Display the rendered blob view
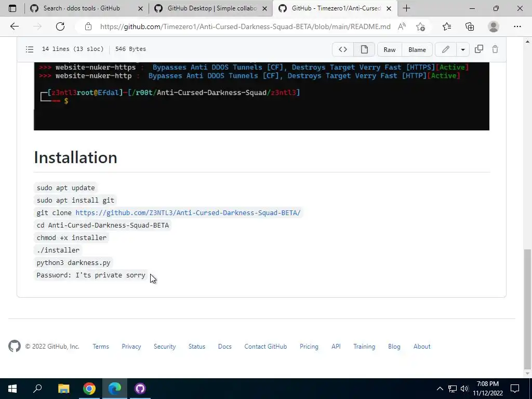532x399 pixels. (x=364, y=49)
